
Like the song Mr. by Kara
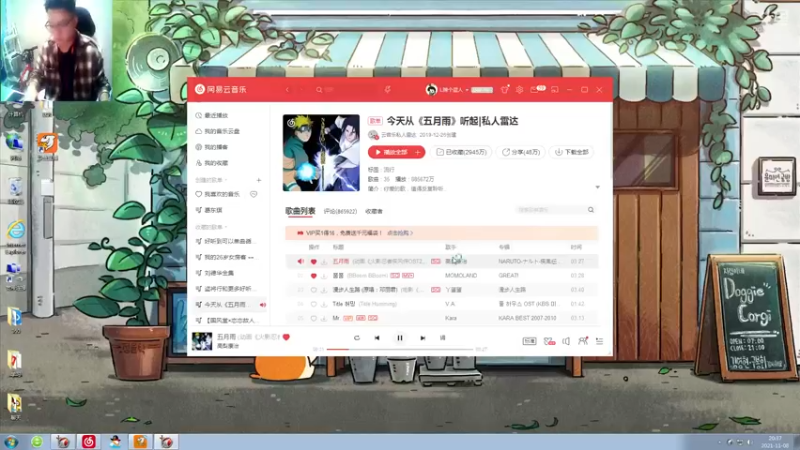(313, 318)
